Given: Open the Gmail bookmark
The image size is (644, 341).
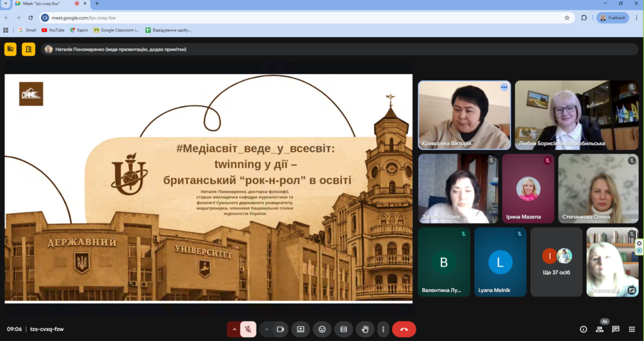Looking at the screenshot, I should click(27, 30).
